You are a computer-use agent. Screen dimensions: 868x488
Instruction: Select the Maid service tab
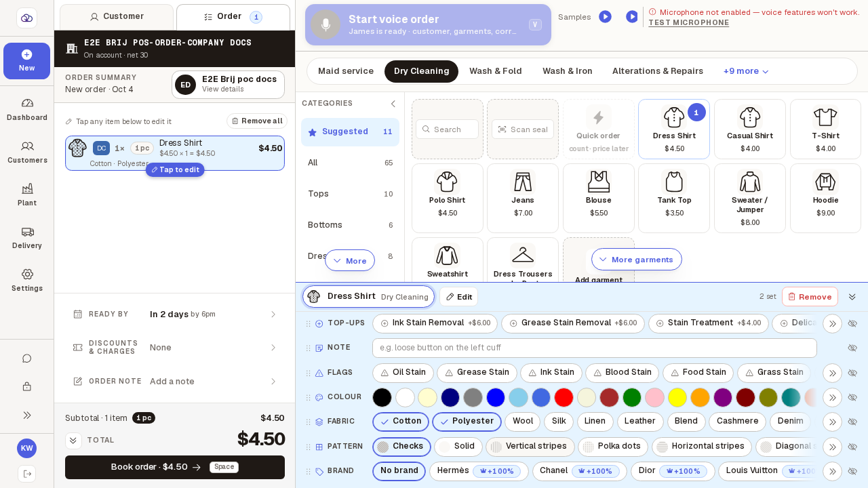346,71
